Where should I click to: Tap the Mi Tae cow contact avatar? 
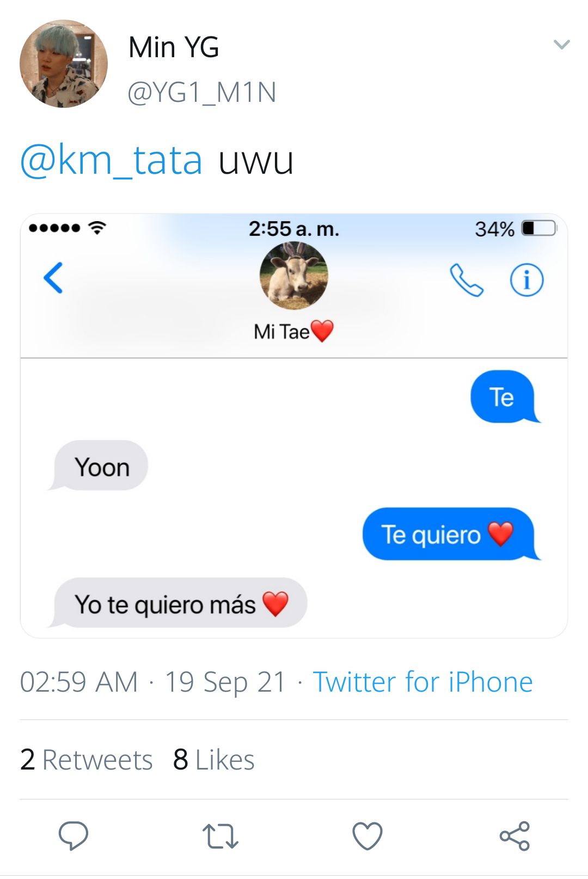294,276
